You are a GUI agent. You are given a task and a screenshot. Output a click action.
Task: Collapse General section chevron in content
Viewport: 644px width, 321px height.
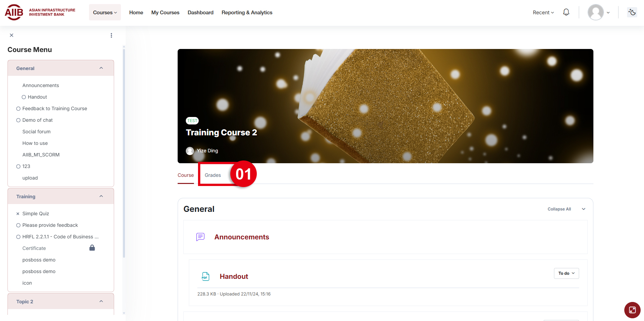point(584,209)
